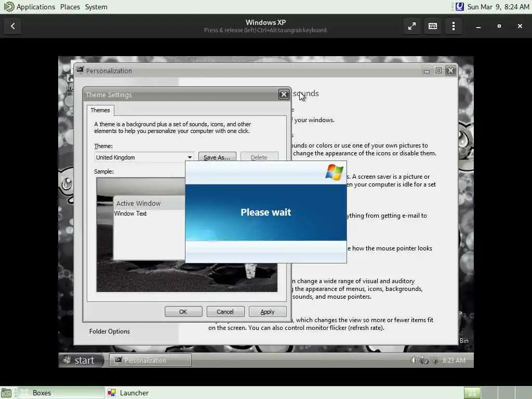
Task: Click the back arrow in Boxes header
Action: pos(12,26)
